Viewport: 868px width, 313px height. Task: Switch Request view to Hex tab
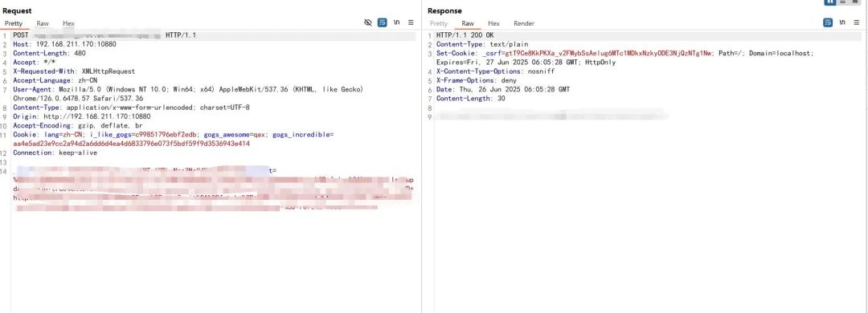click(x=68, y=23)
